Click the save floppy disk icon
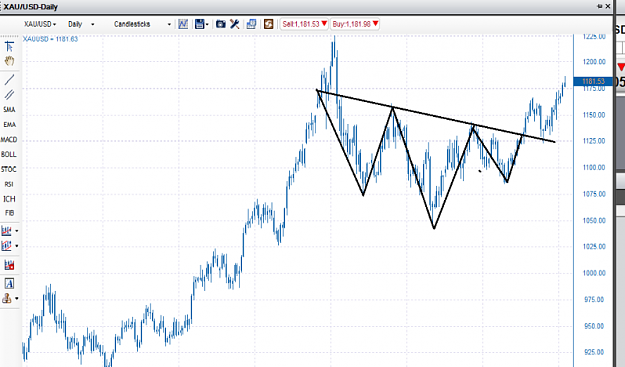625x367 pixels. [199, 24]
